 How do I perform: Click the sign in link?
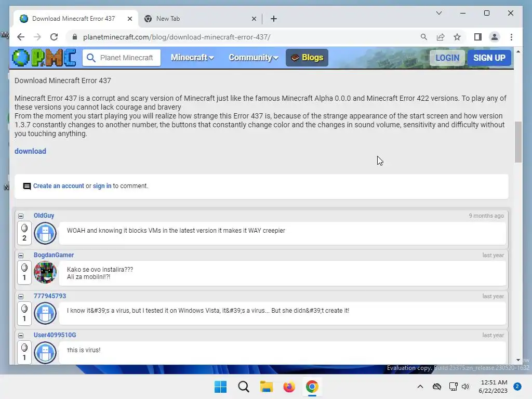pyautogui.click(x=102, y=186)
